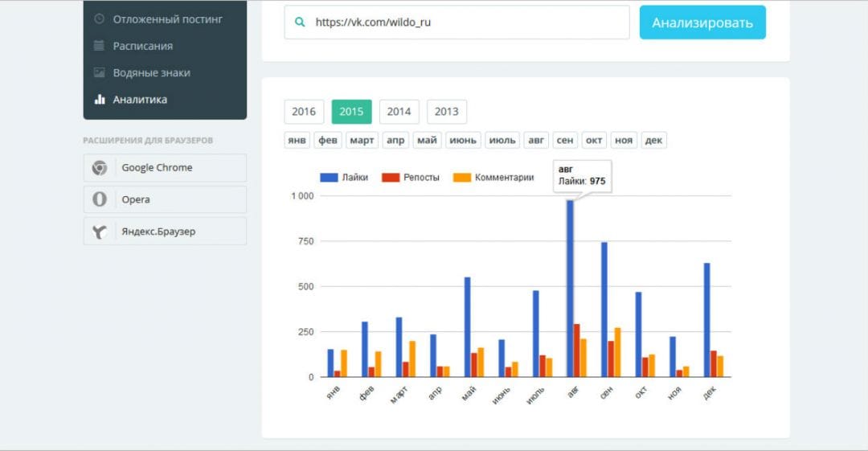Select month май button
868x451 pixels.
tap(427, 140)
